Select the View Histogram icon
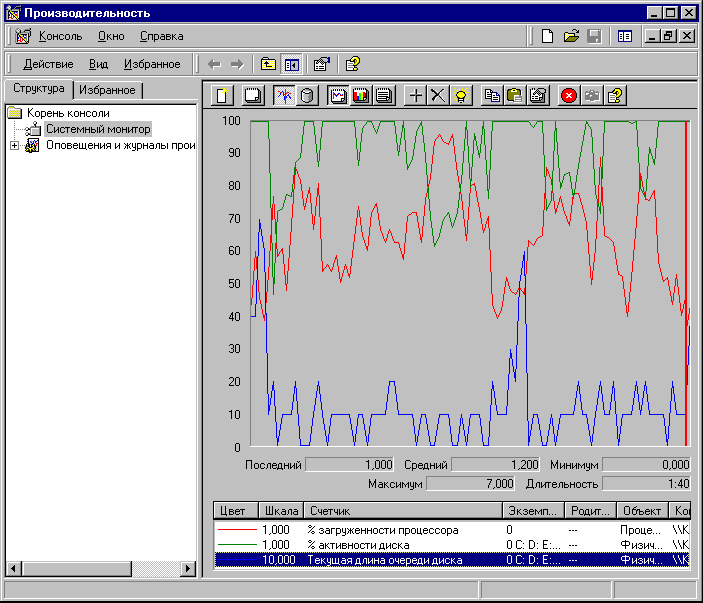Viewport: 703px width, 603px height. (362, 96)
